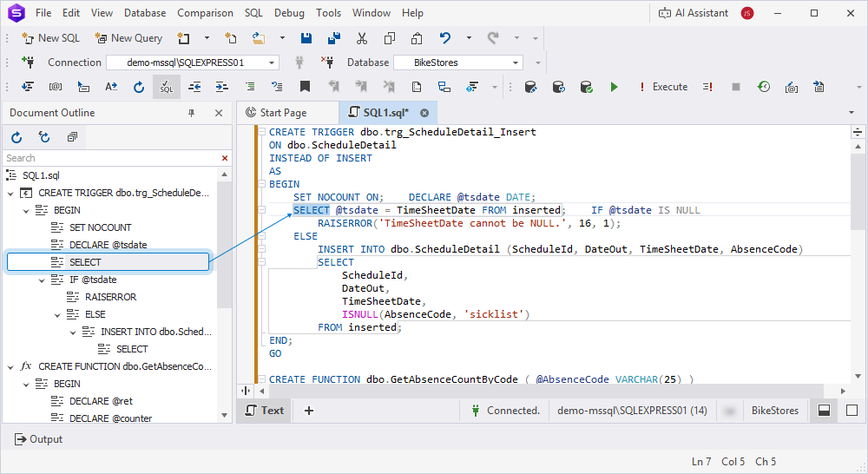This screenshot has height=474, width=868.
Task: Click the blue Undo arrow icon
Action: click(445, 38)
